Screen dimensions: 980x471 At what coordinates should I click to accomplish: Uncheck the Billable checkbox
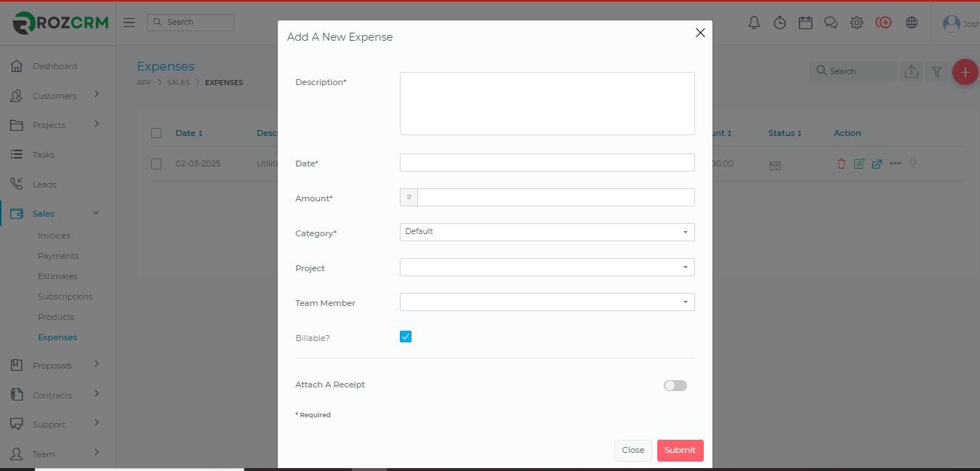[x=406, y=337]
